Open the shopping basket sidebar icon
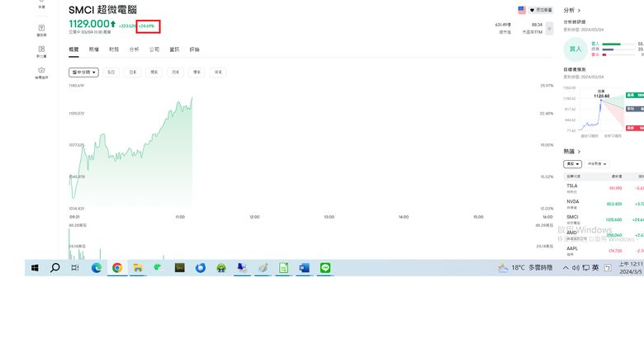This screenshot has height=362, width=644. coord(41,73)
